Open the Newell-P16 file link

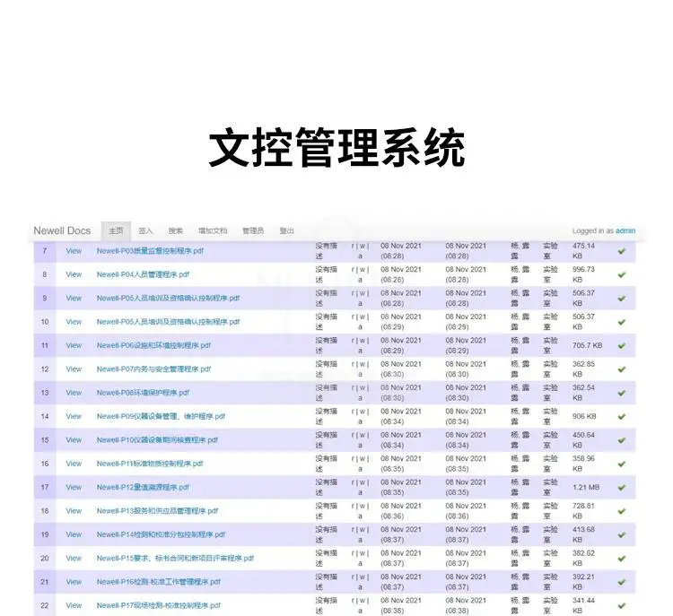click(158, 582)
